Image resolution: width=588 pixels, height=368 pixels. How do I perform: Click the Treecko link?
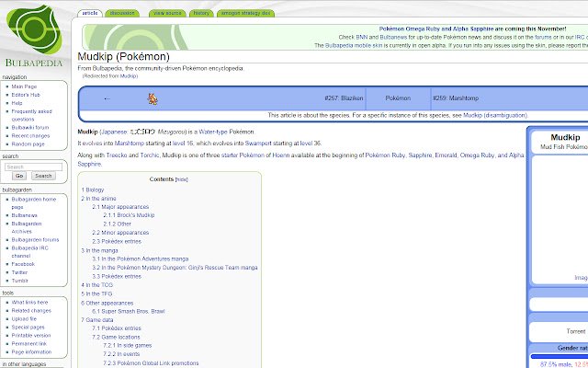click(117, 155)
